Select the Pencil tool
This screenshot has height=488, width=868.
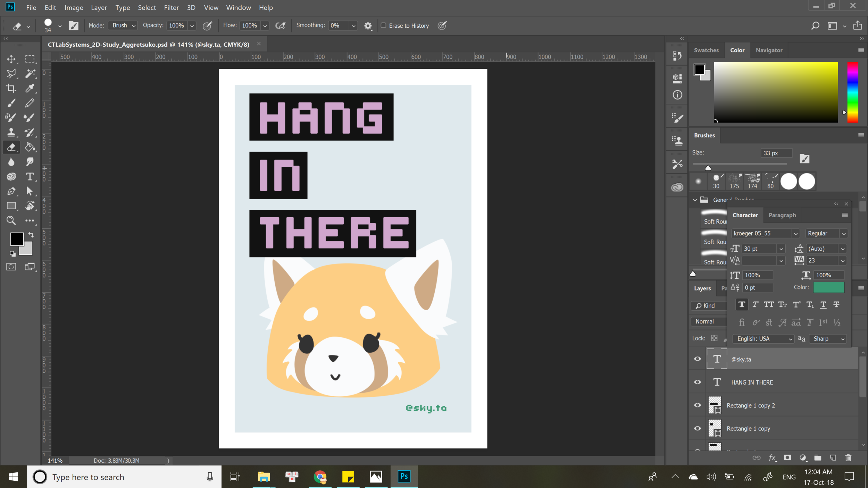(x=30, y=103)
